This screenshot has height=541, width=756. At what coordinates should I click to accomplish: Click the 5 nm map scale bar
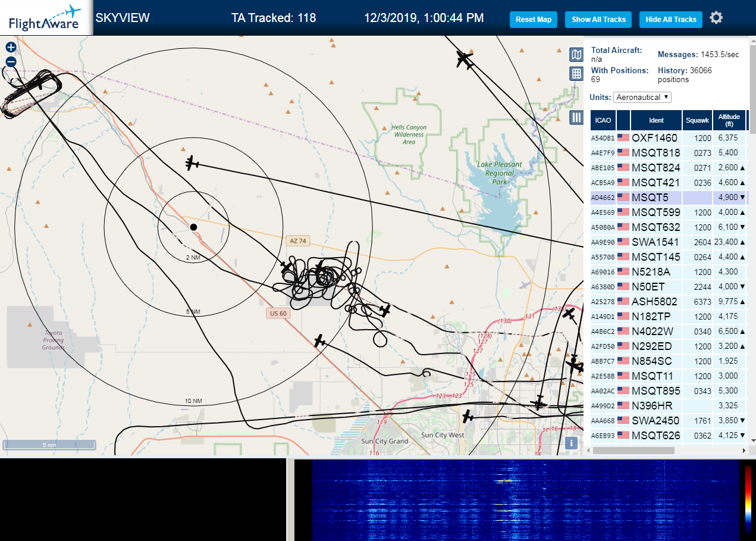[x=49, y=445]
